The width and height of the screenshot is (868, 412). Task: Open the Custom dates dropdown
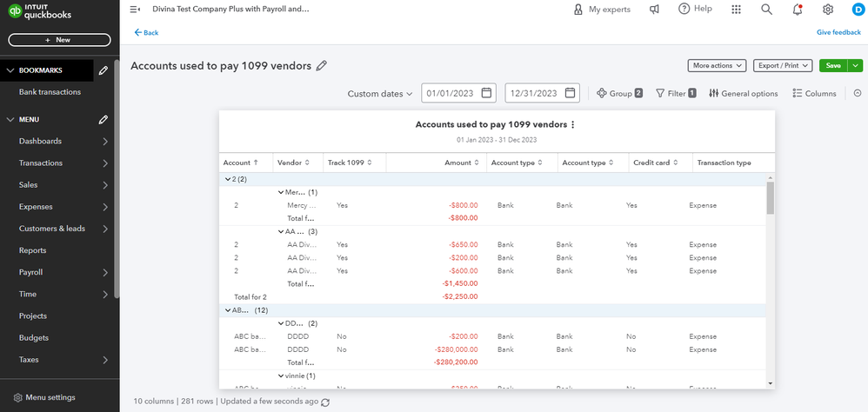point(380,94)
